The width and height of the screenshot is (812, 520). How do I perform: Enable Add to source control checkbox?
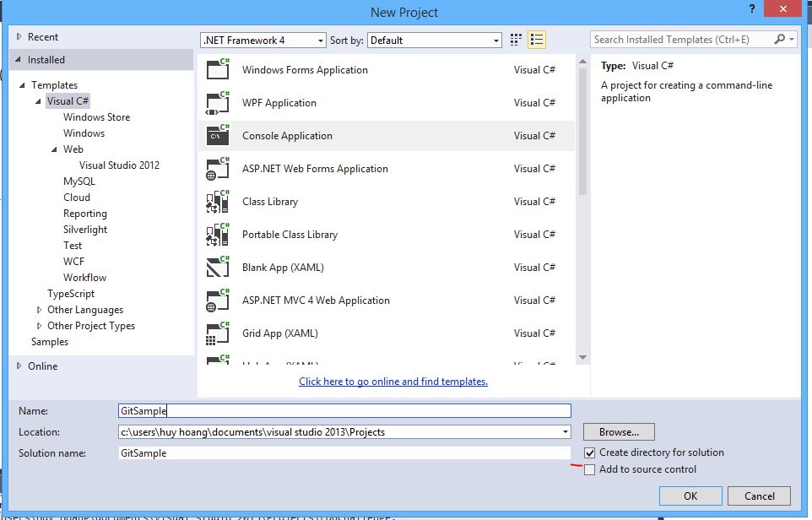(589, 469)
